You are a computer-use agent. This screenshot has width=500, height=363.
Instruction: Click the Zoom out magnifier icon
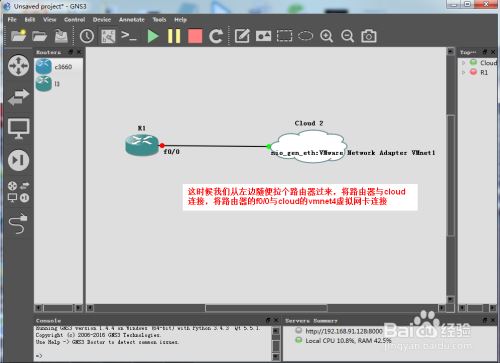pyautogui.click(x=347, y=36)
